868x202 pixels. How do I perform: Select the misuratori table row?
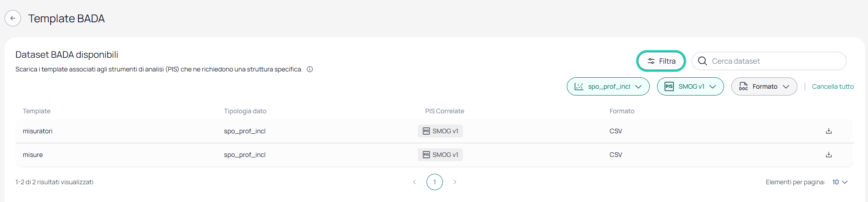(435, 131)
